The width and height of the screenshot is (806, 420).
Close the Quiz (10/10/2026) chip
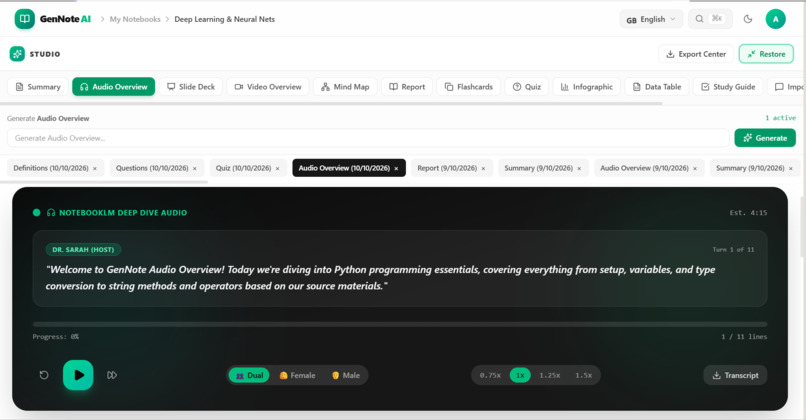click(278, 169)
